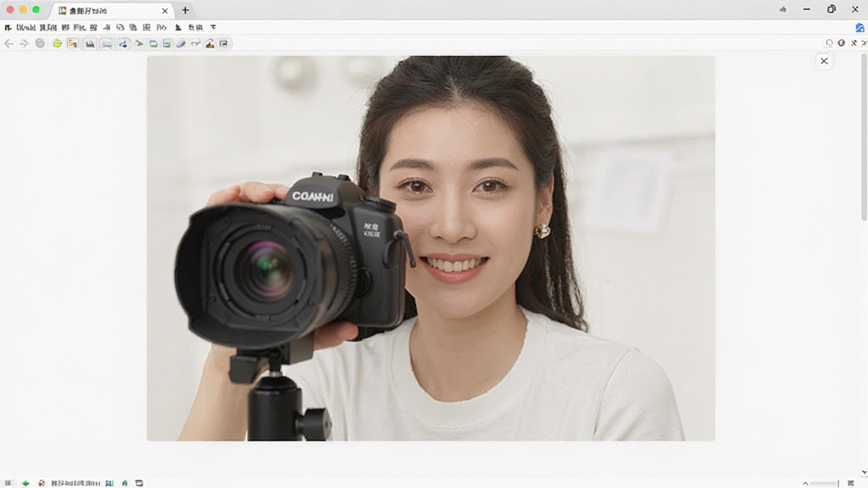Click the window icon in status bar
Image resolution: width=868 pixels, height=488 pixels.
click(140, 483)
